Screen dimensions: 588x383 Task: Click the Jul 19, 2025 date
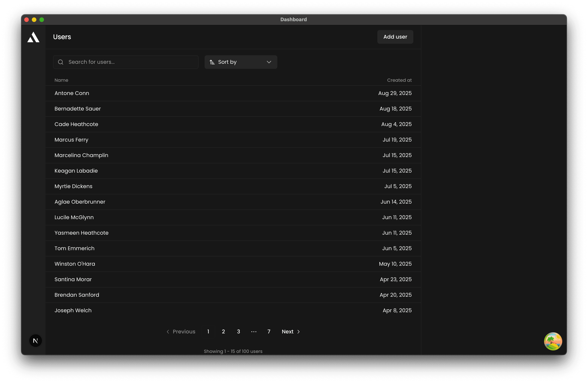tap(397, 140)
